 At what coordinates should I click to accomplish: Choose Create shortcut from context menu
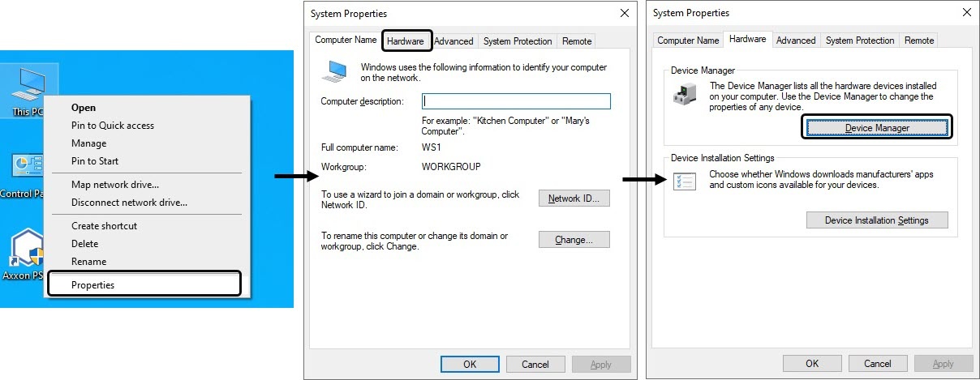click(x=104, y=226)
